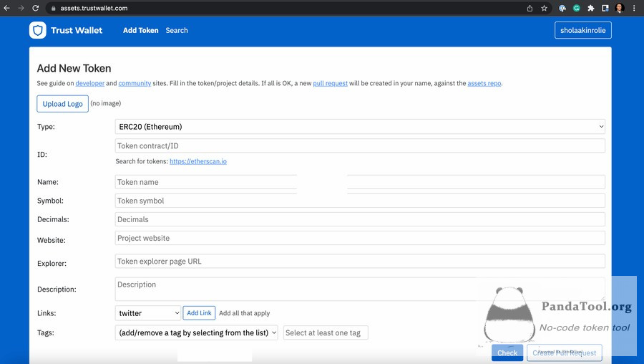Open the pull request link
The height and width of the screenshot is (364, 644).
click(330, 83)
